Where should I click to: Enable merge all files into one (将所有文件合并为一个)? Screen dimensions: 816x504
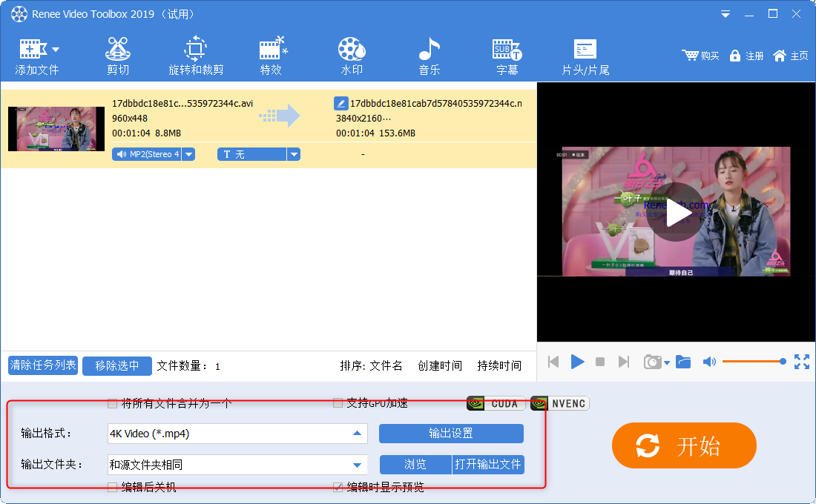pos(113,403)
